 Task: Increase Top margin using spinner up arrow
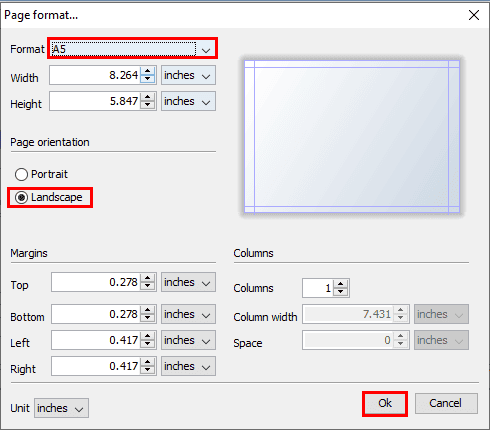click(148, 278)
